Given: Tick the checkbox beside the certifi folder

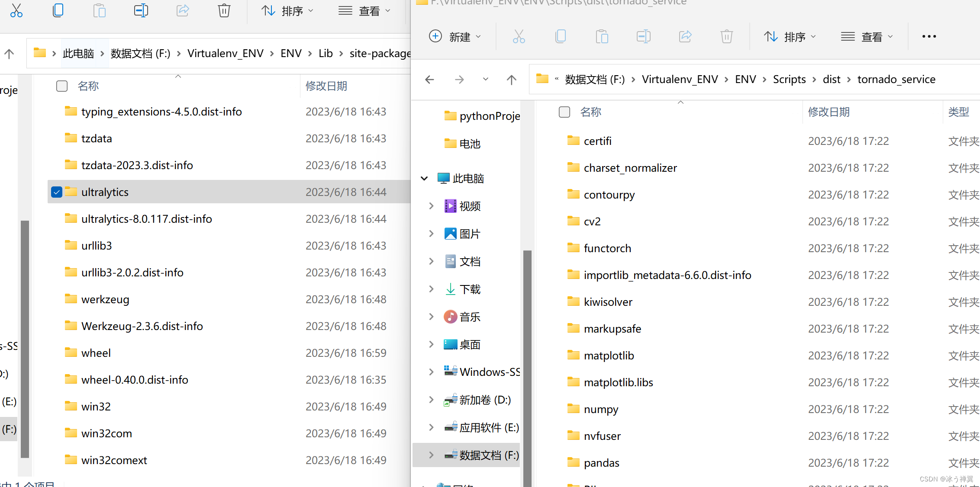Looking at the screenshot, I should [564, 141].
